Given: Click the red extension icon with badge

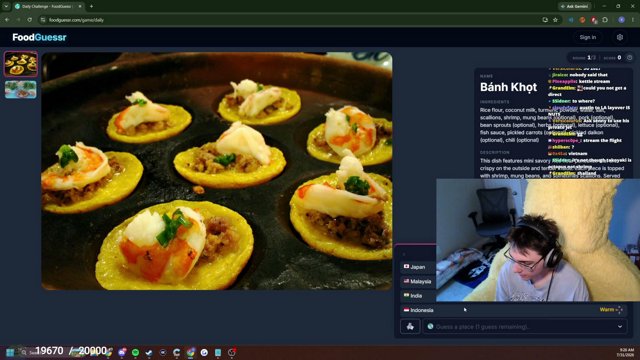Looking at the screenshot, I should tap(594, 20).
